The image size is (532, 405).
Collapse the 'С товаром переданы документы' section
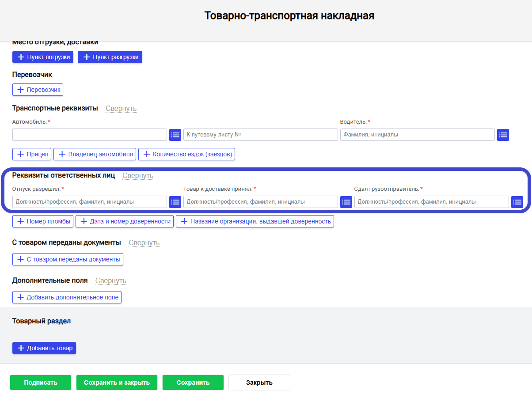(144, 242)
